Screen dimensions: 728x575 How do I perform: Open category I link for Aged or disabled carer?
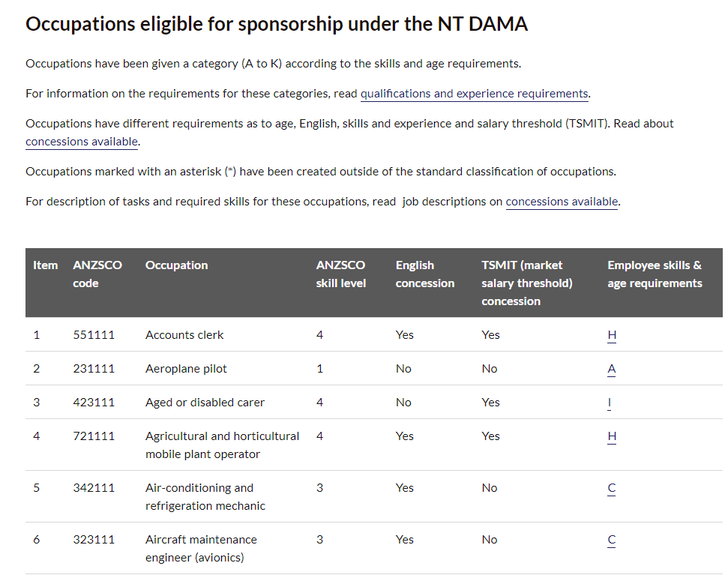[610, 403]
